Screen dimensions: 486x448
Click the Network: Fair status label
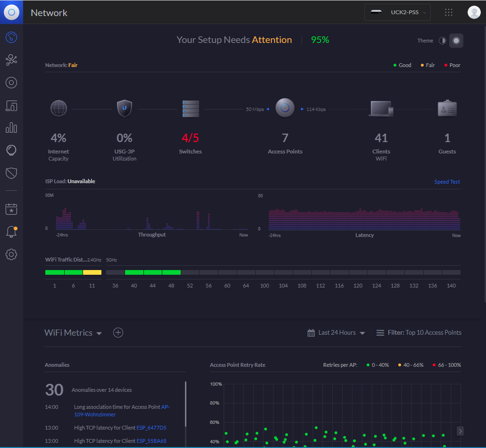pos(61,65)
